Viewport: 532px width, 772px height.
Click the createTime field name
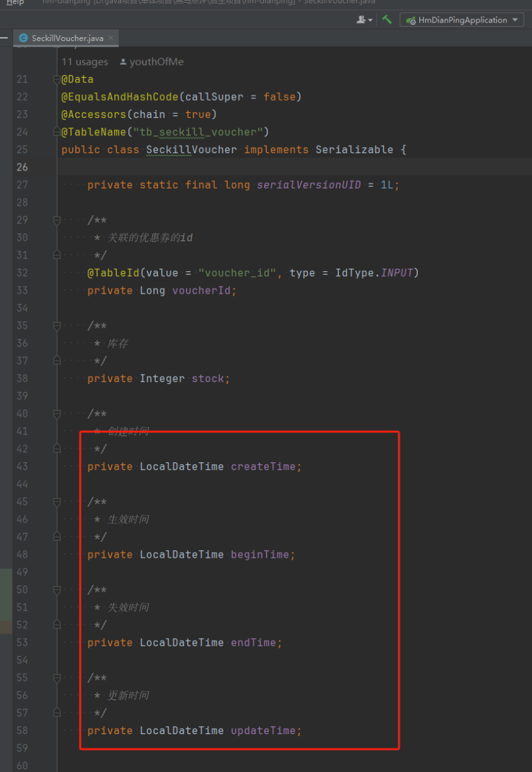click(x=263, y=466)
